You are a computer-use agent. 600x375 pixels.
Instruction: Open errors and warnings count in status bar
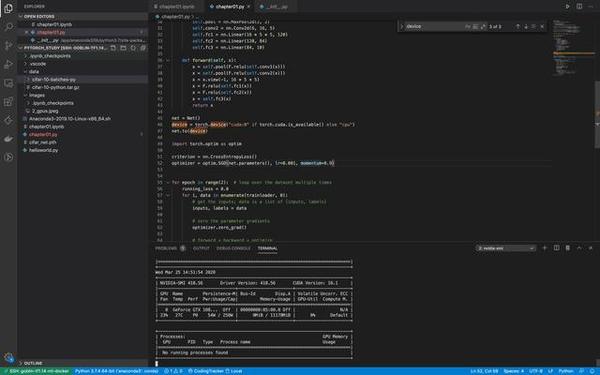tap(173, 371)
